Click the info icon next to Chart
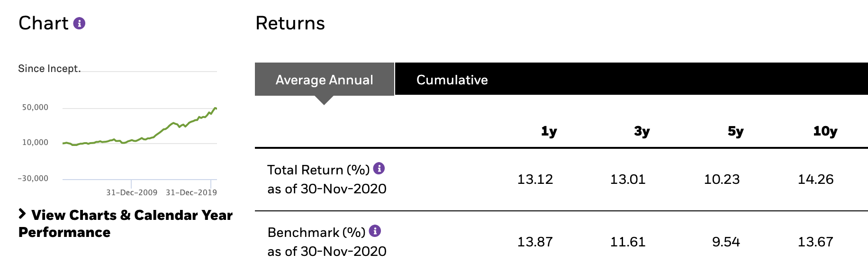Image resolution: width=868 pixels, height=272 pixels. click(79, 23)
